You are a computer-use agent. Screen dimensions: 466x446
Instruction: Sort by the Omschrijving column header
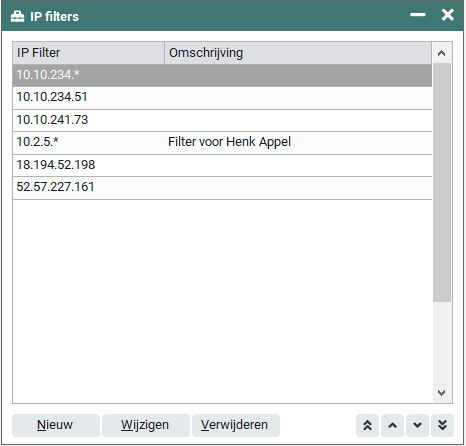[298, 53]
